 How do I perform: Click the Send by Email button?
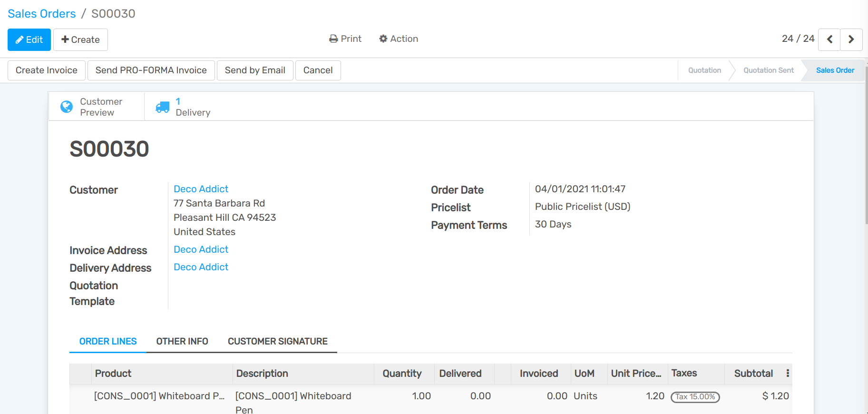[255, 70]
